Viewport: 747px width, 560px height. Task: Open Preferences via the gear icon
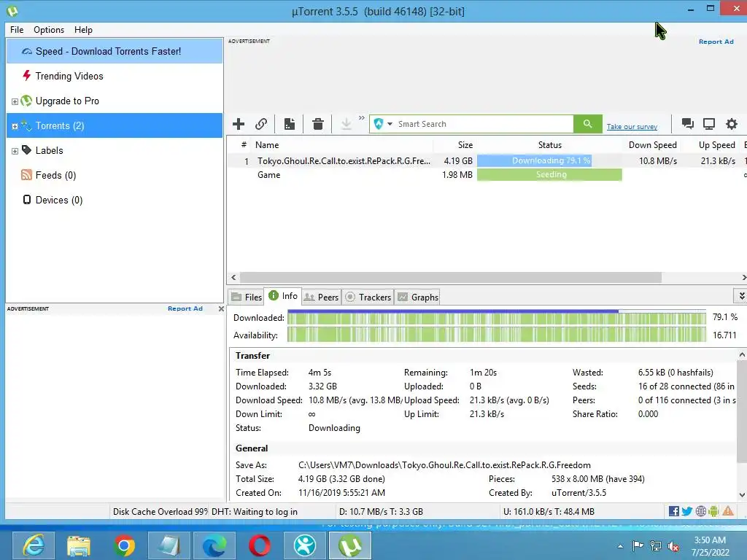pyautogui.click(x=731, y=124)
